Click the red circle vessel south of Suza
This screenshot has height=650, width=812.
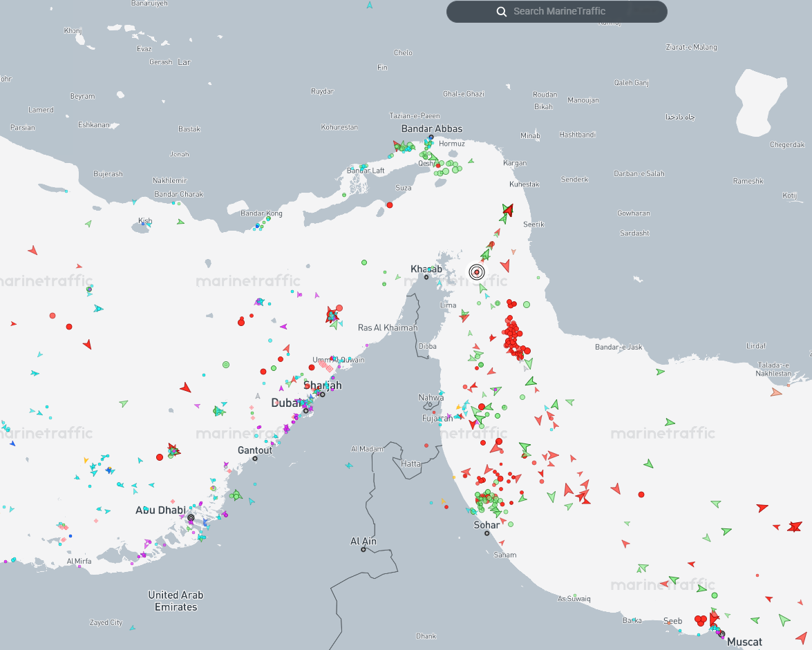pyautogui.click(x=390, y=205)
